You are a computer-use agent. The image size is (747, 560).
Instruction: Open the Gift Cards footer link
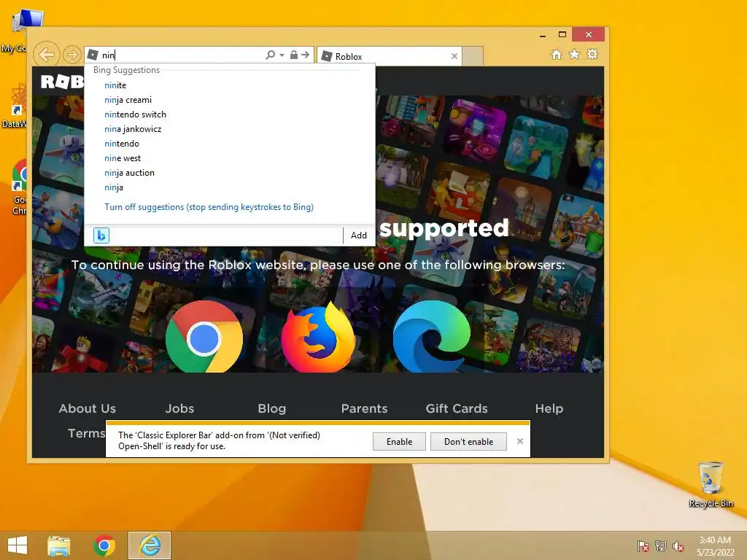457,408
